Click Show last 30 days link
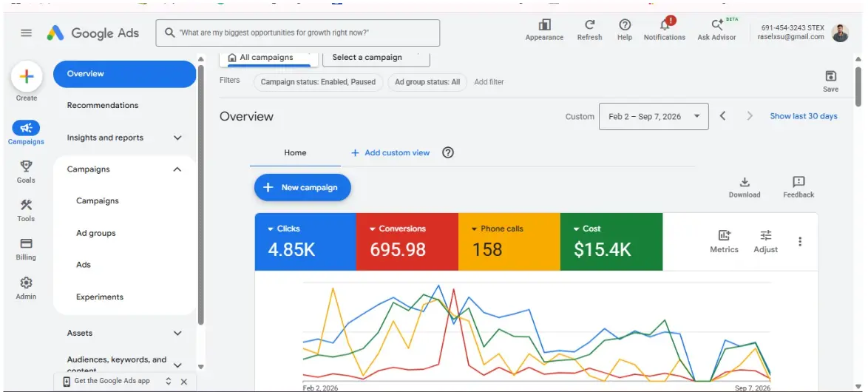868x392 pixels. coord(803,116)
